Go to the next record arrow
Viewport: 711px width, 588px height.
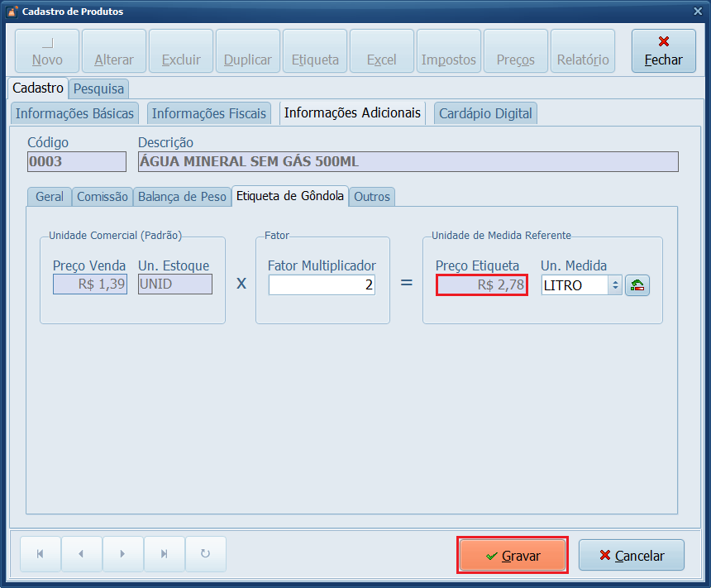122,554
